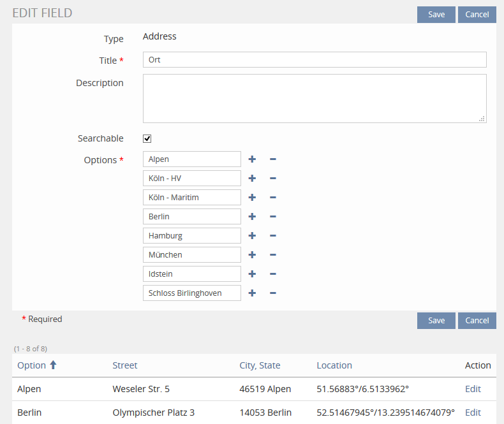504x424 pixels.
Task: Uncheck the Searchable checkbox
Action: pos(147,138)
